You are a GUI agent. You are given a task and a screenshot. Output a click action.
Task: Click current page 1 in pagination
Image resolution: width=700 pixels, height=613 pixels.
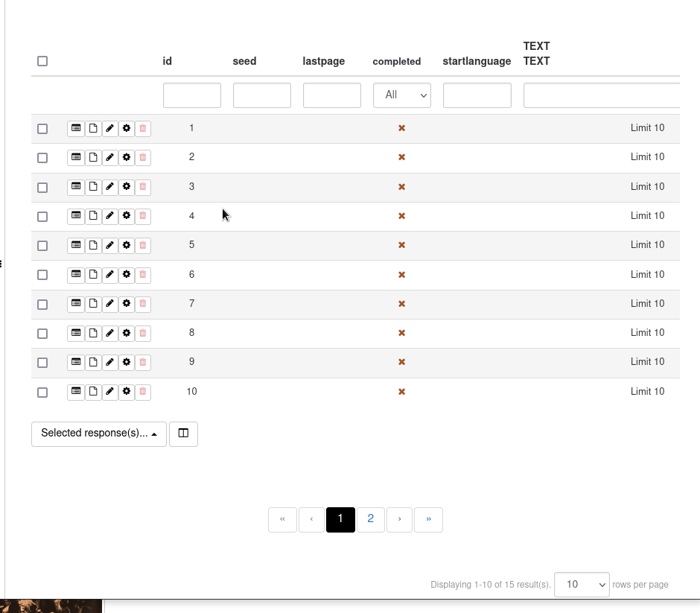(340, 519)
